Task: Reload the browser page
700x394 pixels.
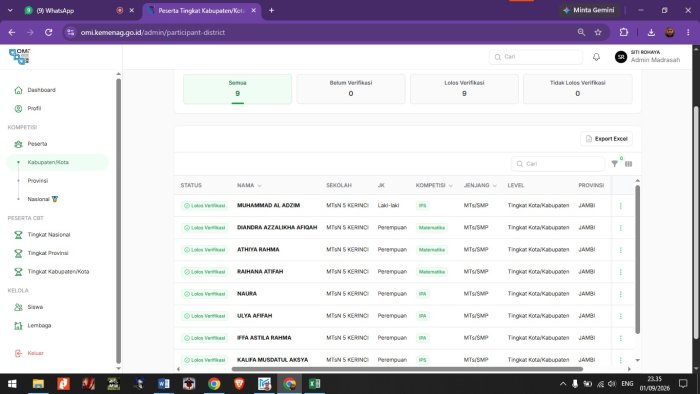Action: [x=49, y=32]
